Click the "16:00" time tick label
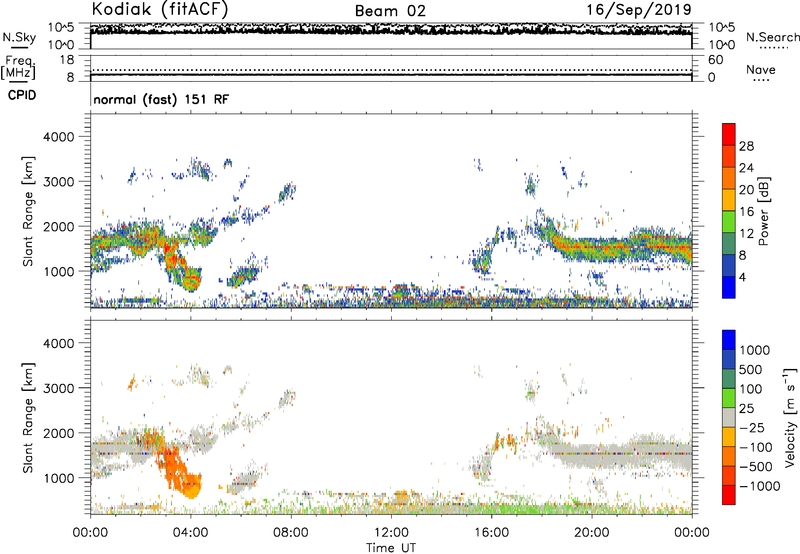This screenshot has width=800, height=554. [x=491, y=533]
